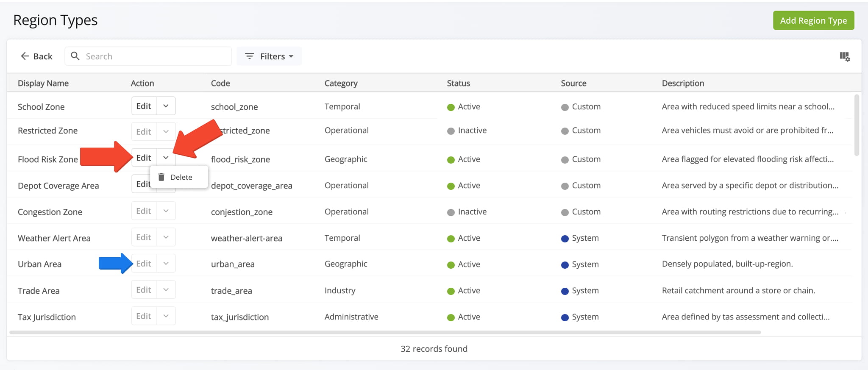Edit the Restricted Zone row

pos(144,131)
